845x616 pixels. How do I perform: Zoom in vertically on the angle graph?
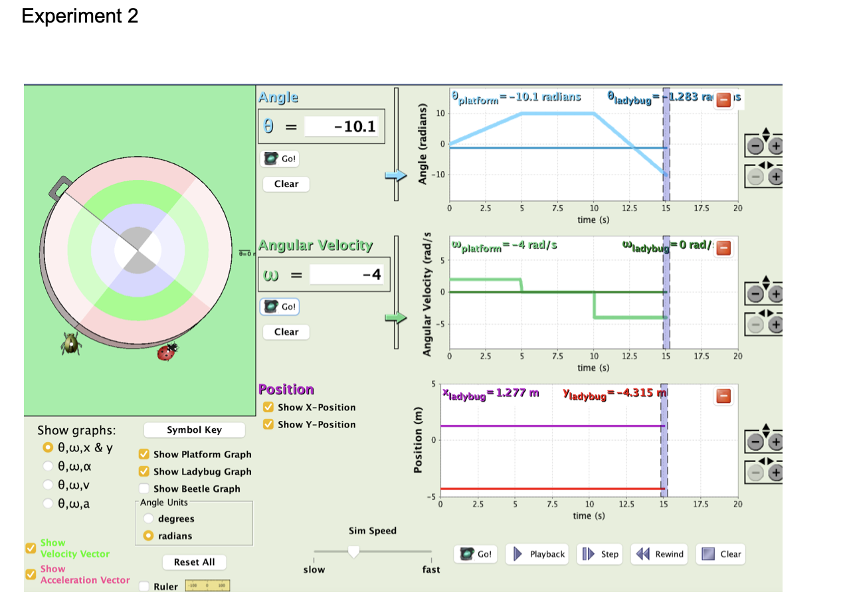click(x=776, y=145)
